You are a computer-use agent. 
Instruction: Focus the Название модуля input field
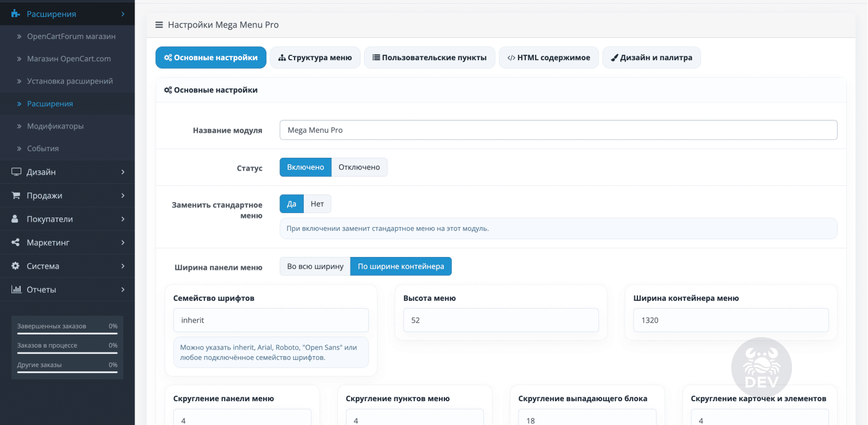558,130
